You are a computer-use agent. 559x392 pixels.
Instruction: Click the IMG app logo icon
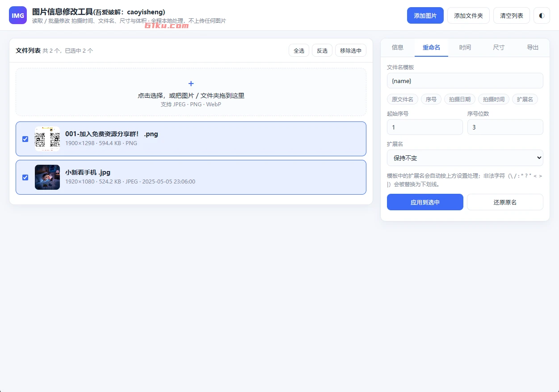point(18,15)
